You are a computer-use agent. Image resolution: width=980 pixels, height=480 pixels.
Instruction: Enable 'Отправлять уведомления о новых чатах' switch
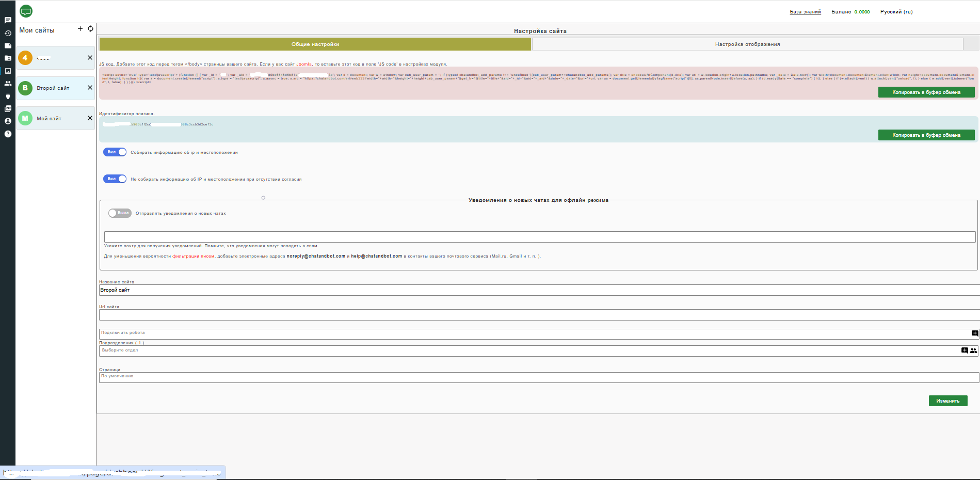(120, 213)
